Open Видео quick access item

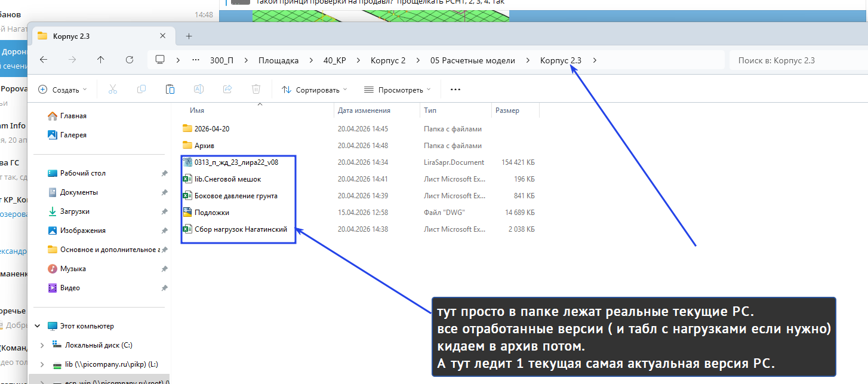(70, 288)
